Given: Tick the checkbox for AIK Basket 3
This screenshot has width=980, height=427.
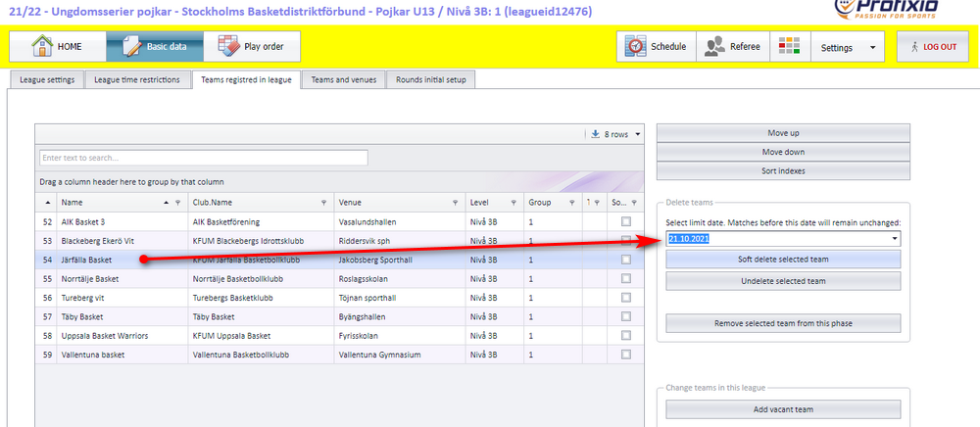Looking at the screenshot, I should click(626, 221).
